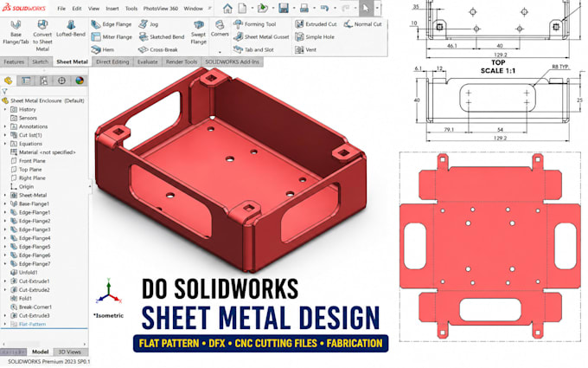Screen dimensions: 588x368
Task: Expand the Equations node
Action: [5, 144]
